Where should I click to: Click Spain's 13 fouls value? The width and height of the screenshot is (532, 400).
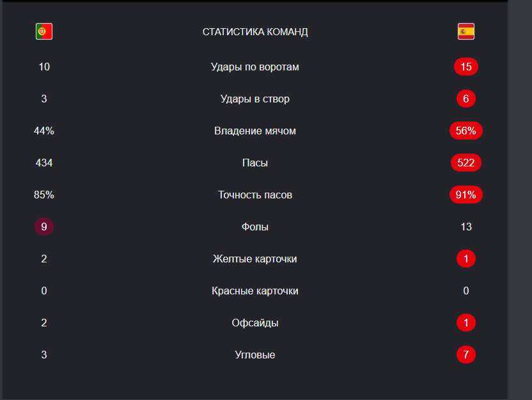466,227
